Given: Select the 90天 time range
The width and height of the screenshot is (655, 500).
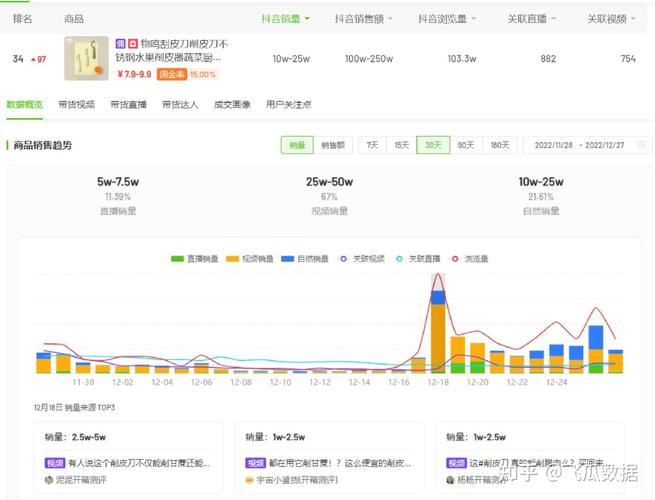Looking at the screenshot, I should (x=466, y=145).
